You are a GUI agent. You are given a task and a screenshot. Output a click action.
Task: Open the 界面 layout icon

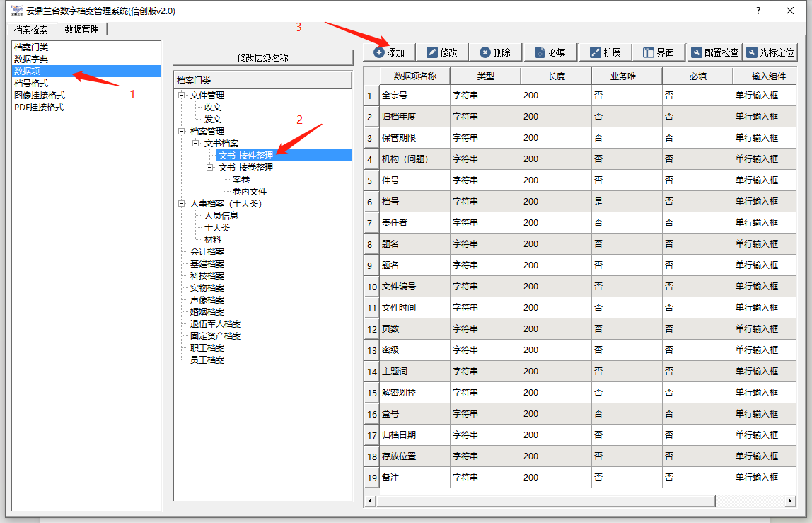tap(648, 52)
